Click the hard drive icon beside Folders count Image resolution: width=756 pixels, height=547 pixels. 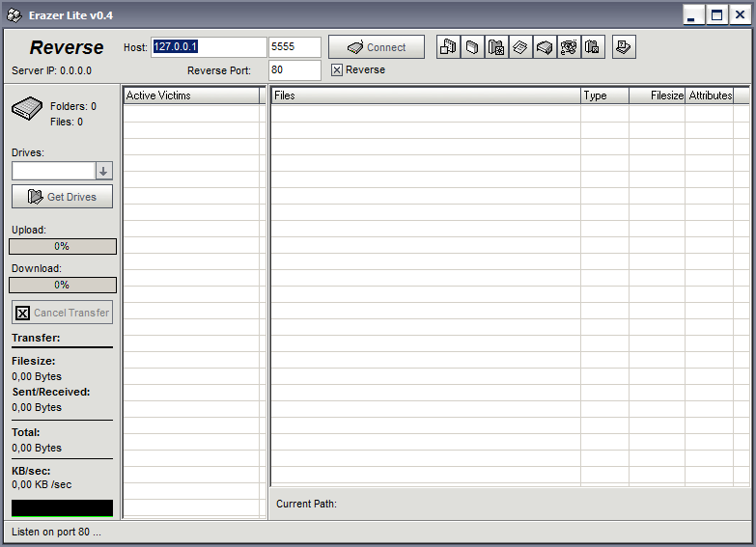tap(27, 109)
